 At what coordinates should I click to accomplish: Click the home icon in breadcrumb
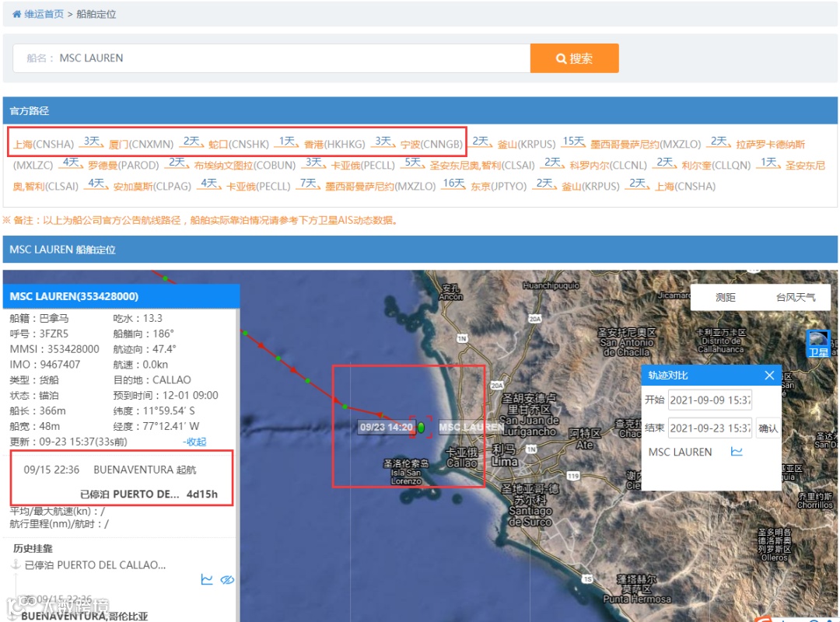[16, 14]
